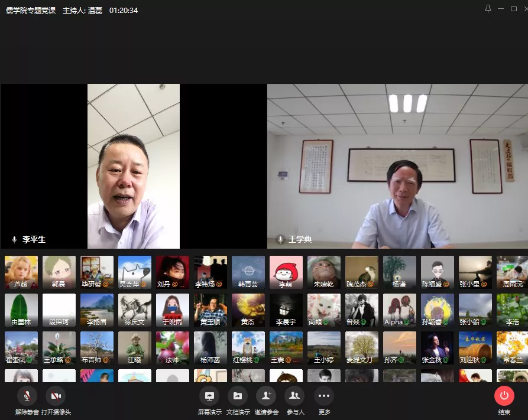Select the 李平生 video tile
The height and width of the screenshot is (420, 528).
click(x=134, y=166)
